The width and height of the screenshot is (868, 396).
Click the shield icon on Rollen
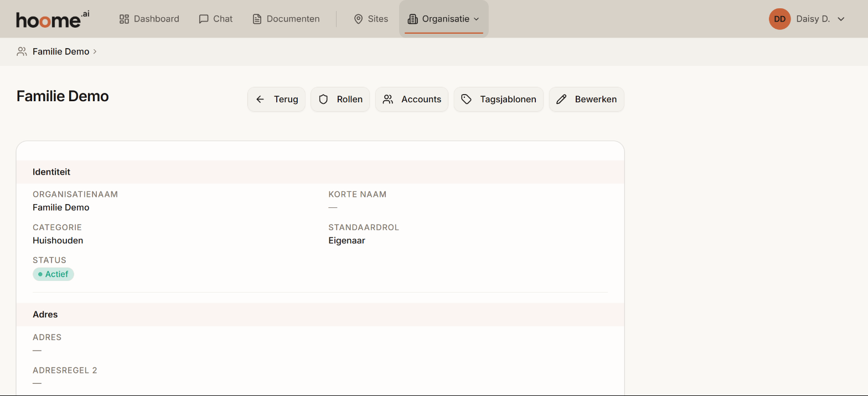(x=323, y=100)
